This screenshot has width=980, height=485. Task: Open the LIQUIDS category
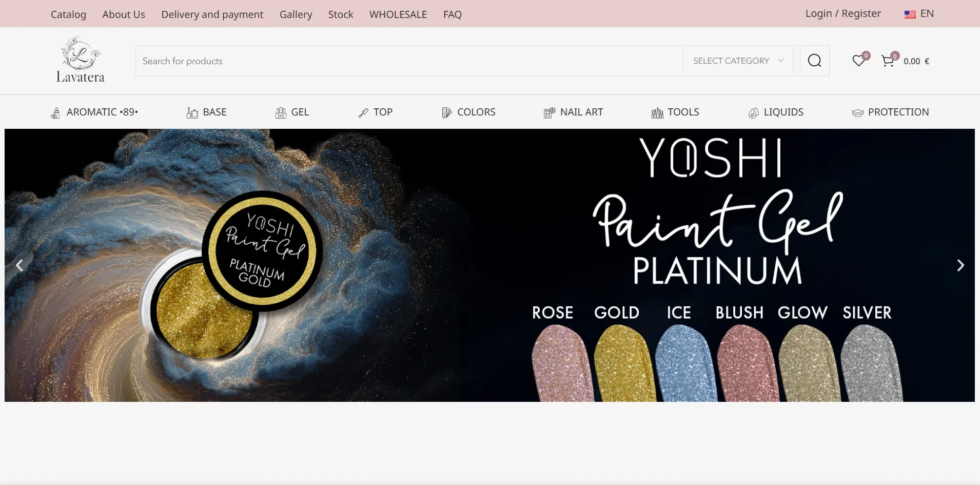tap(783, 112)
